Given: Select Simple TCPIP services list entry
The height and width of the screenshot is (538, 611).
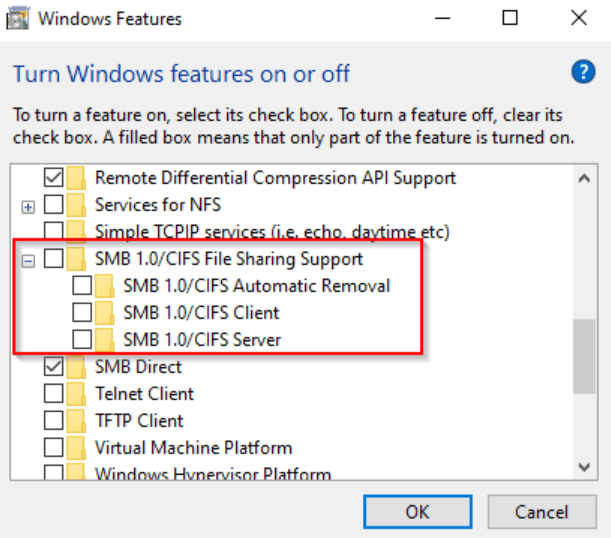Looking at the screenshot, I should (272, 232).
